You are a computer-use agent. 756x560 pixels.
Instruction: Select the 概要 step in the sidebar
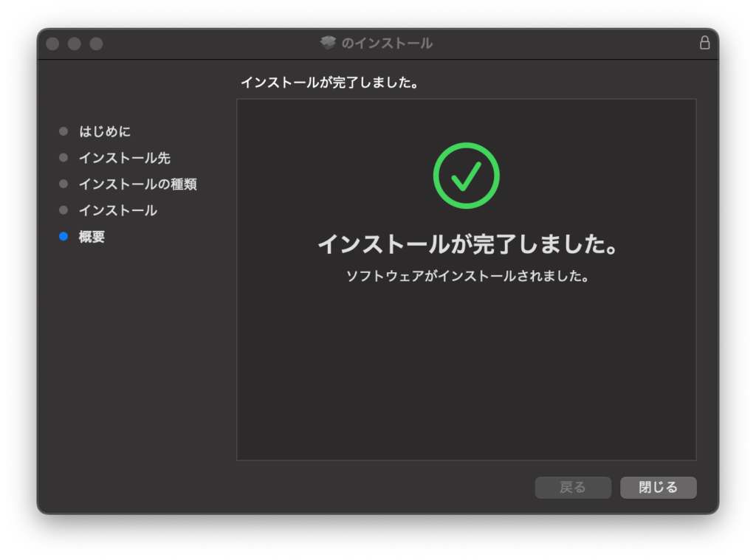(92, 237)
